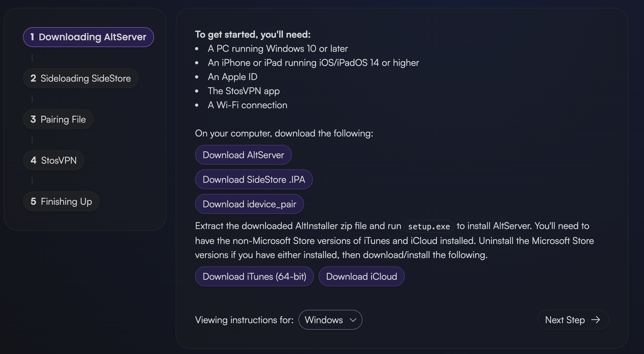Click the chevron on the Windows dropdown
Image resolution: width=644 pixels, height=354 pixels.
[353, 320]
